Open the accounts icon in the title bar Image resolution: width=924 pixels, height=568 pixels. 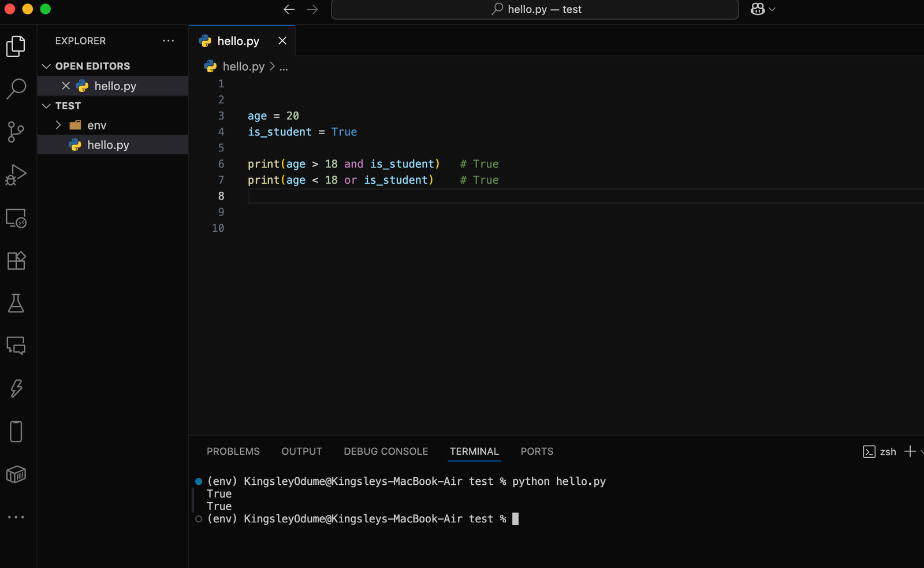click(758, 9)
